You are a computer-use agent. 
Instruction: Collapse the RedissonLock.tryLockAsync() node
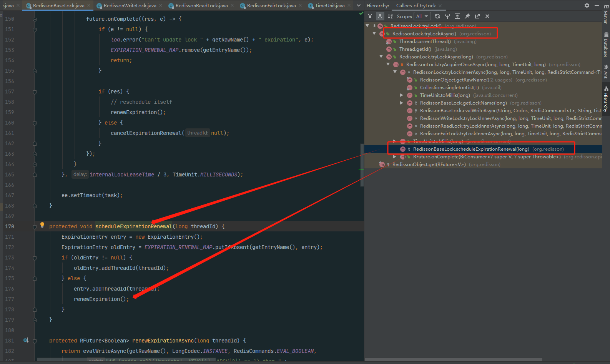[x=374, y=33]
